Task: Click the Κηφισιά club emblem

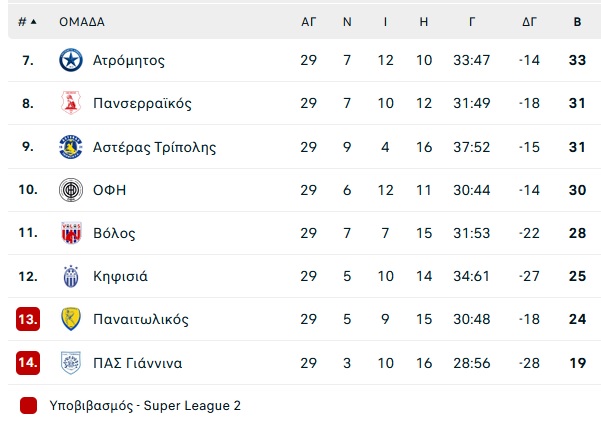Action: [x=71, y=276]
